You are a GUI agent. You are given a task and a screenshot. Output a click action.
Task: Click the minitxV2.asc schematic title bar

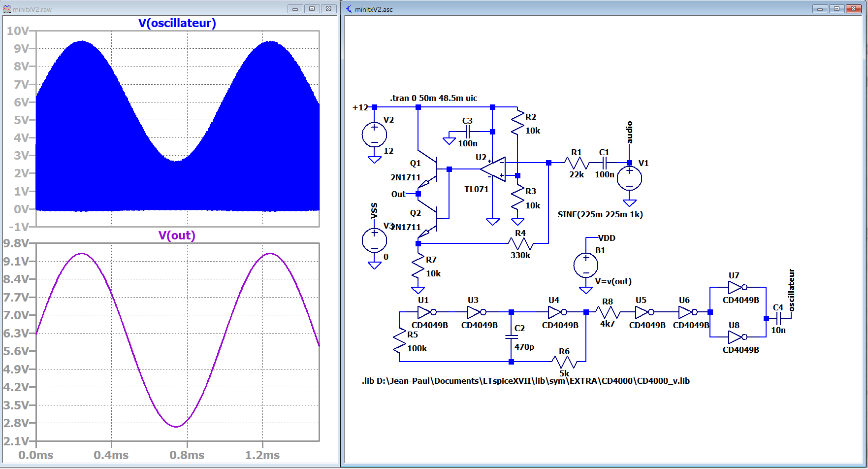click(542, 9)
